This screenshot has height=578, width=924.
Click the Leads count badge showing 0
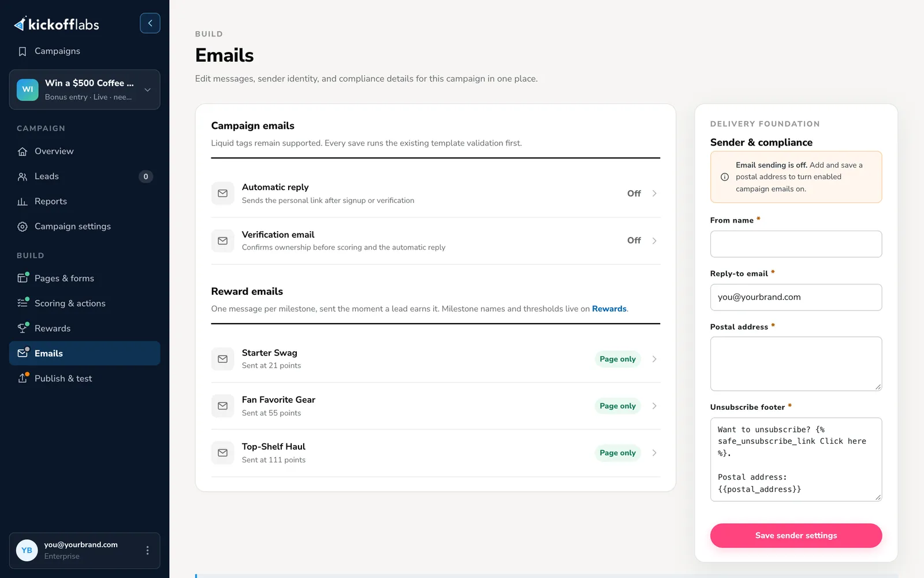point(146,176)
